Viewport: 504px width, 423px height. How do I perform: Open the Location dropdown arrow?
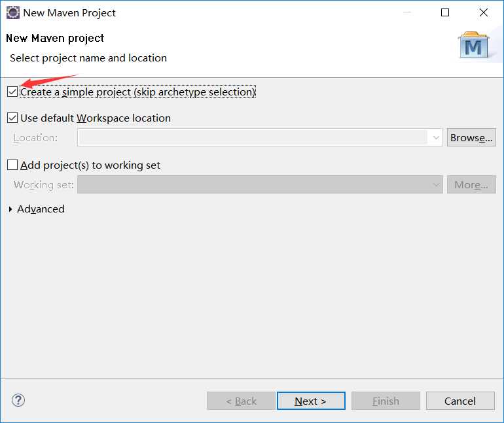tap(436, 138)
